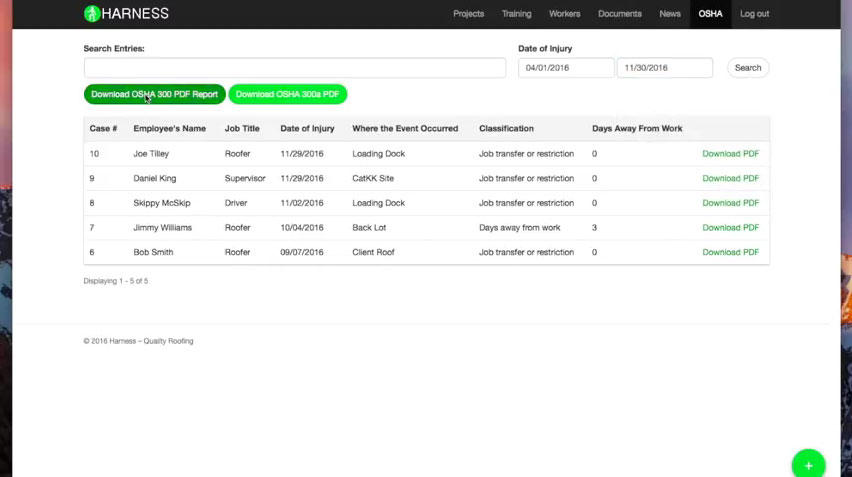The width and height of the screenshot is (852, 477).
Task: Download PDF for Joe Tilley's case
Action: 730,154
